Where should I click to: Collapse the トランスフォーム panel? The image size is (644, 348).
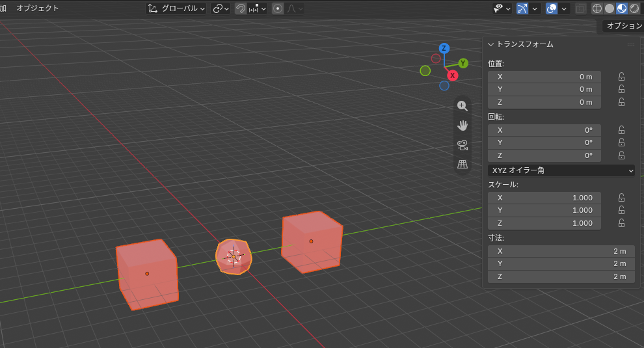coord(490,44)
